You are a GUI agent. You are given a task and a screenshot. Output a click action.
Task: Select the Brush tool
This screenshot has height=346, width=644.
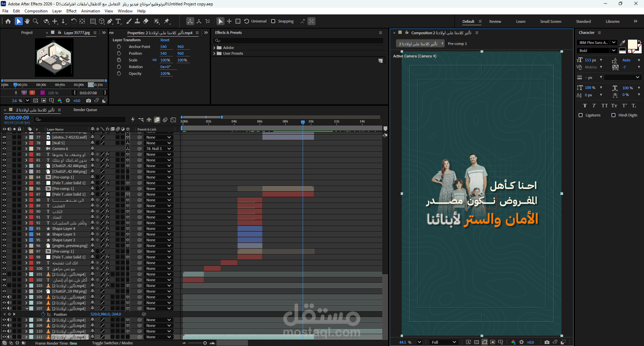coord(129,21)
